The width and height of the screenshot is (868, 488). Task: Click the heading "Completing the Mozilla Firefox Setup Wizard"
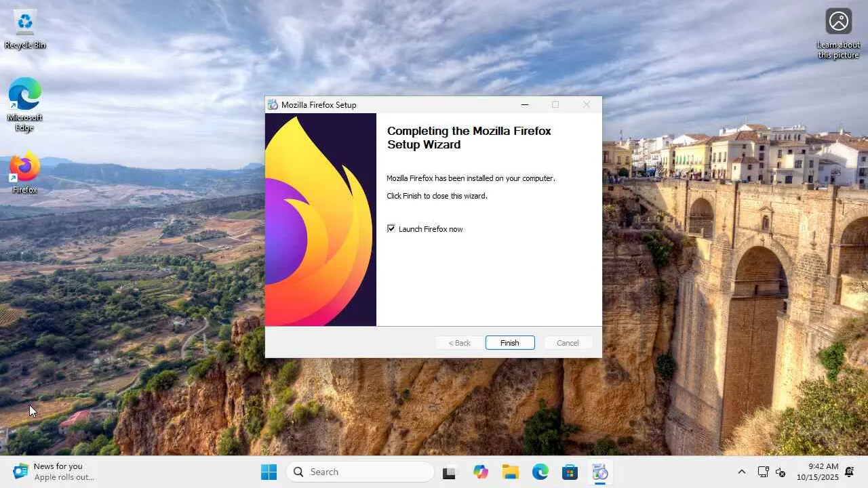pos(469,138)
